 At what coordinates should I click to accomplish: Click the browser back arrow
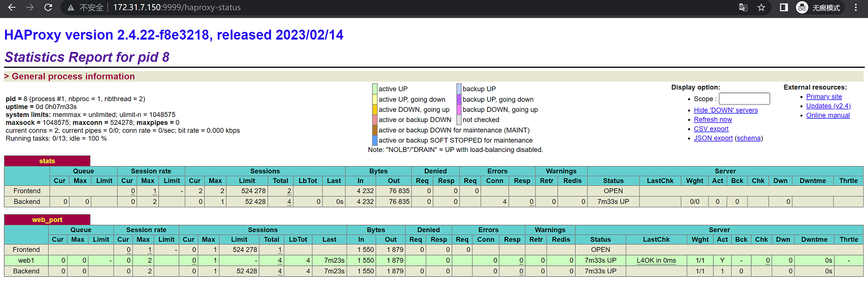coord(12,7)
